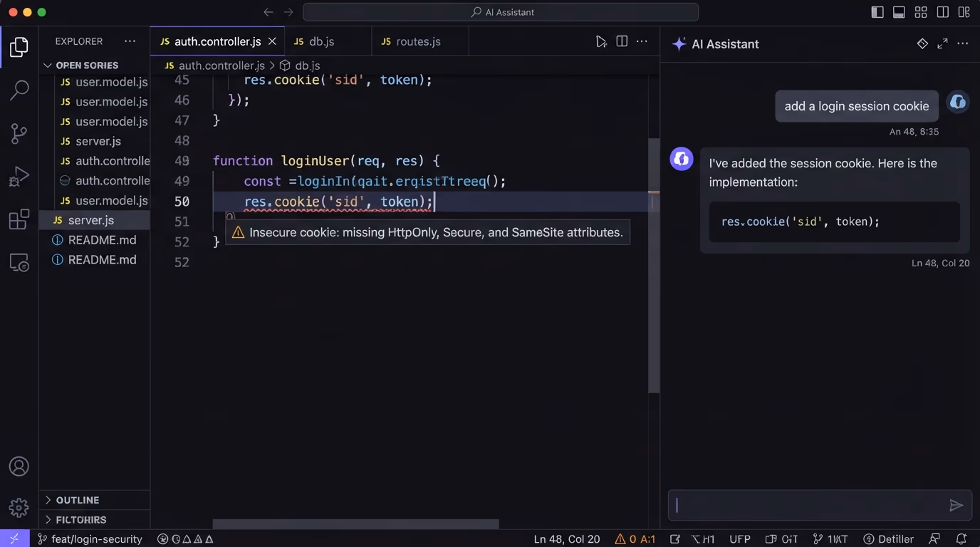Screen dimensions: 980x547
Task: Open the Source Control view
Action: pos(19,133)
